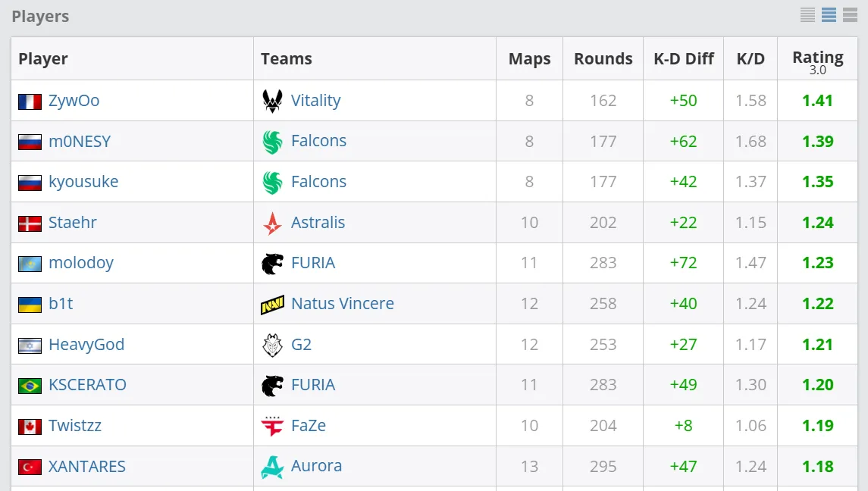Viewport: 868px width, 491px height.
Task: Sort the table by K/D column
Action: (x=750, y=59)
